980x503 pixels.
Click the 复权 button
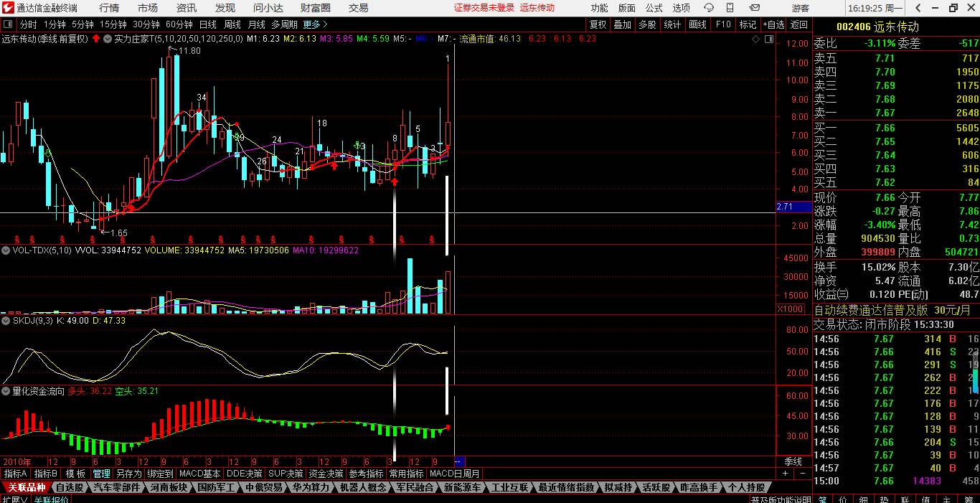tap(598, 24)
